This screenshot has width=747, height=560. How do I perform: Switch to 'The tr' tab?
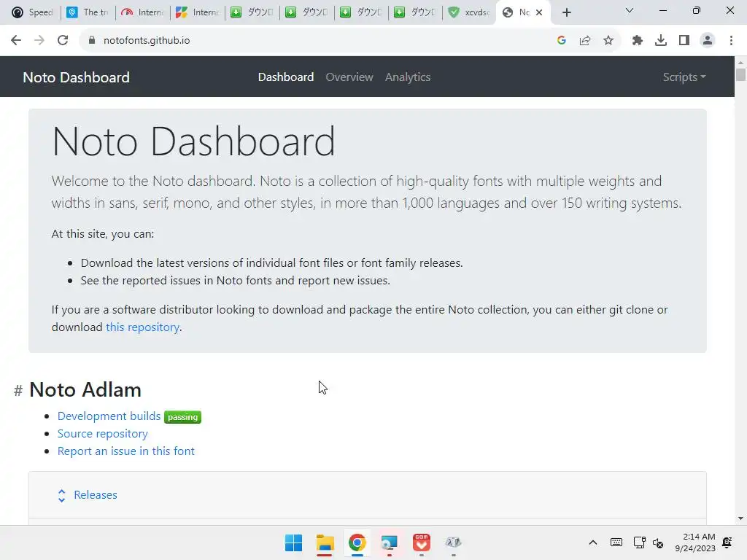88,12
